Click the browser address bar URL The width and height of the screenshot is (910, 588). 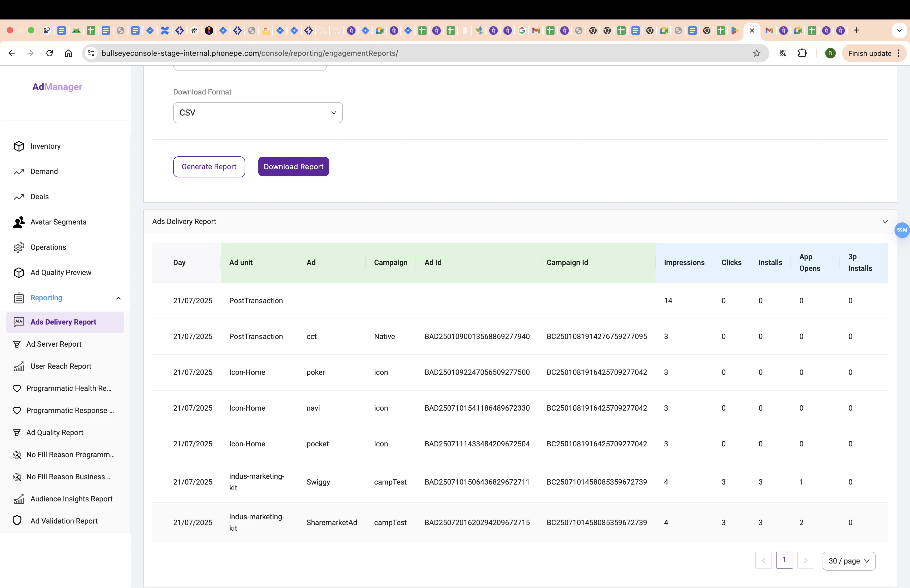250,53
